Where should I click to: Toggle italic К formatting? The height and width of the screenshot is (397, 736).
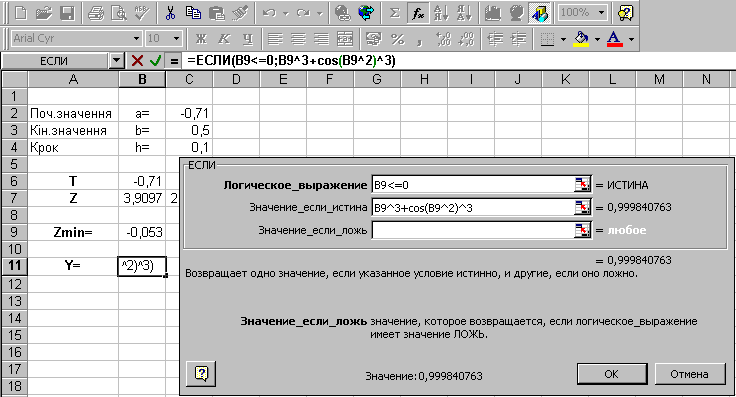[x=224, y=39]
